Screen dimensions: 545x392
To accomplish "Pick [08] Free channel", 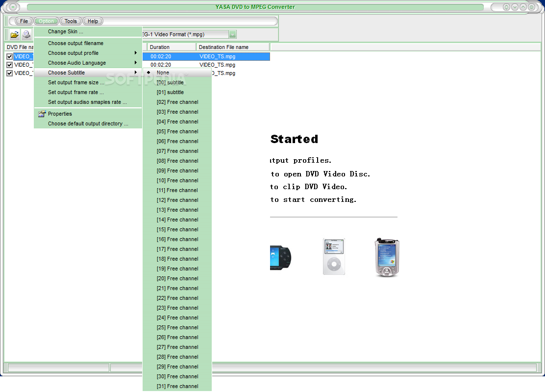I will click(177, 161).
